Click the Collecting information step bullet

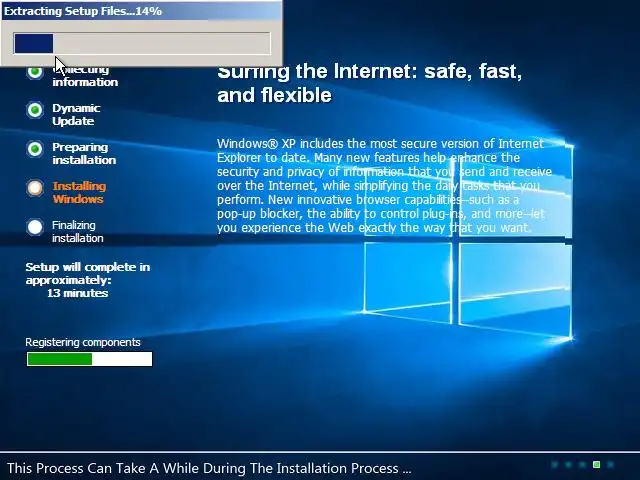(35, 72)
